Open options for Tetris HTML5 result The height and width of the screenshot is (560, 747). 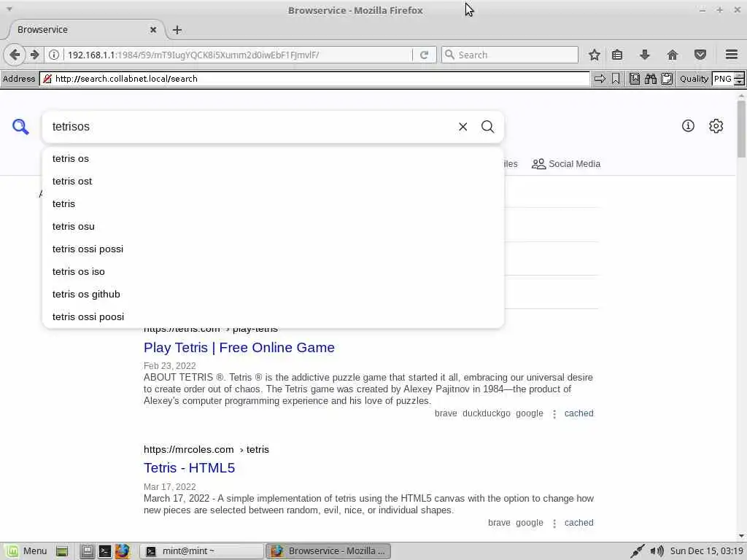(x=554, y=524)
